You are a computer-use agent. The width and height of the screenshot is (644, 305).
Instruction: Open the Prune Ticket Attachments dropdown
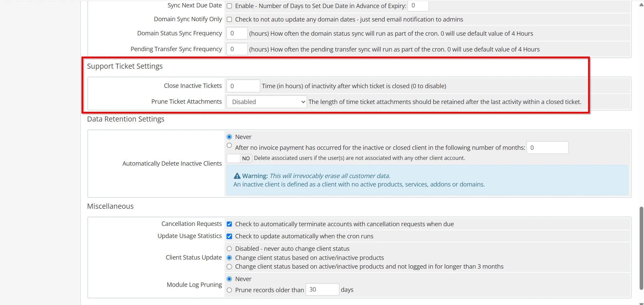[x=267, y=102]
